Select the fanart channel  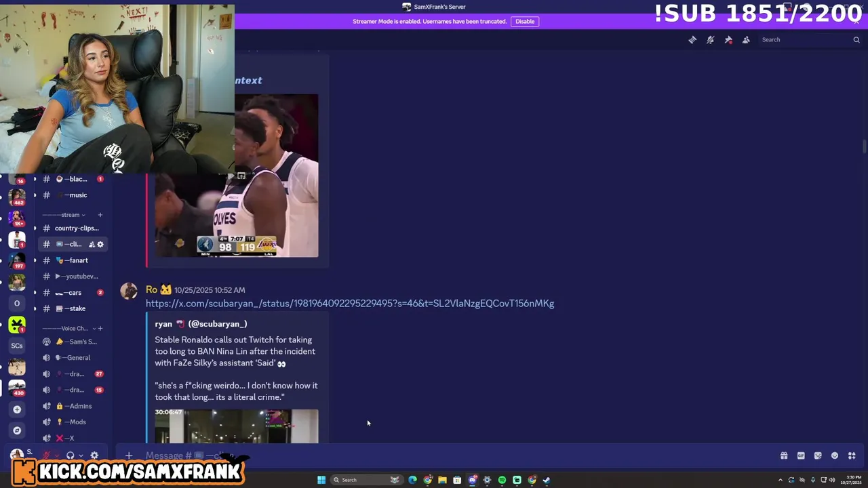tap(72, 260)
